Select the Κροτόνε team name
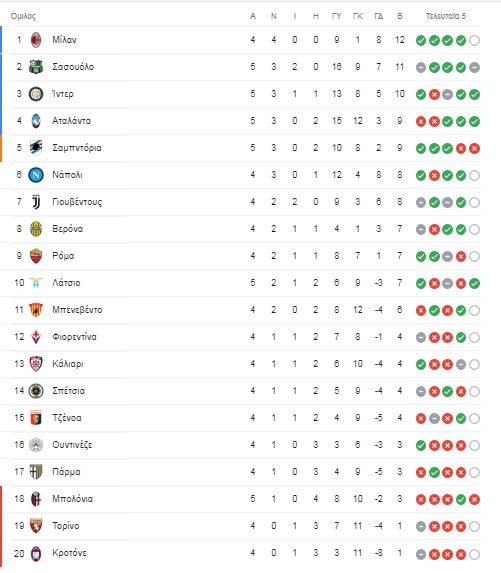Viewport: 501px width, 573px height. click(x=69, y=553)
